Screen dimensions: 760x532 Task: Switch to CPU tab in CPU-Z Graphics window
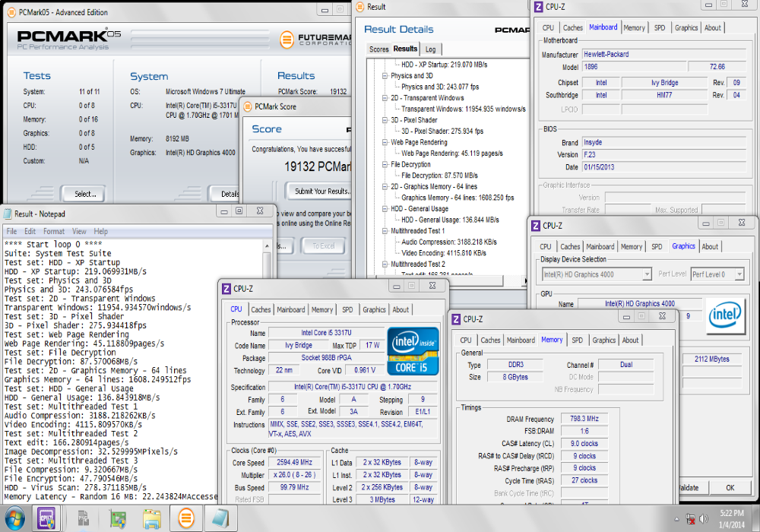(545, 246)
